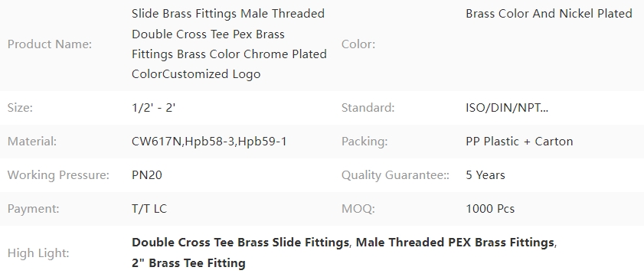Screen dimensions: 644x277
Task: Click the '1000 Pcs' MOQ value
Action: [x=490, y=209]
